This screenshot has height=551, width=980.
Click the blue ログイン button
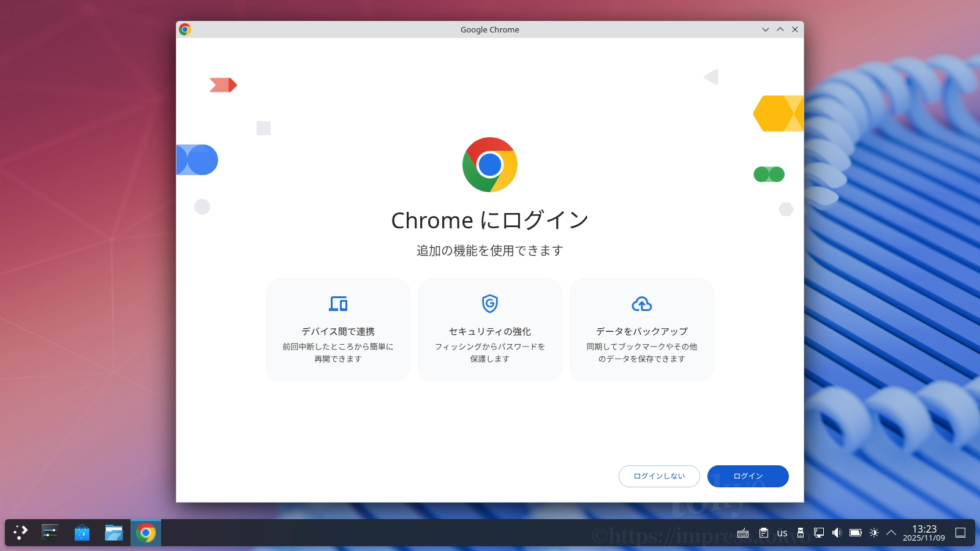click(748, 476)
